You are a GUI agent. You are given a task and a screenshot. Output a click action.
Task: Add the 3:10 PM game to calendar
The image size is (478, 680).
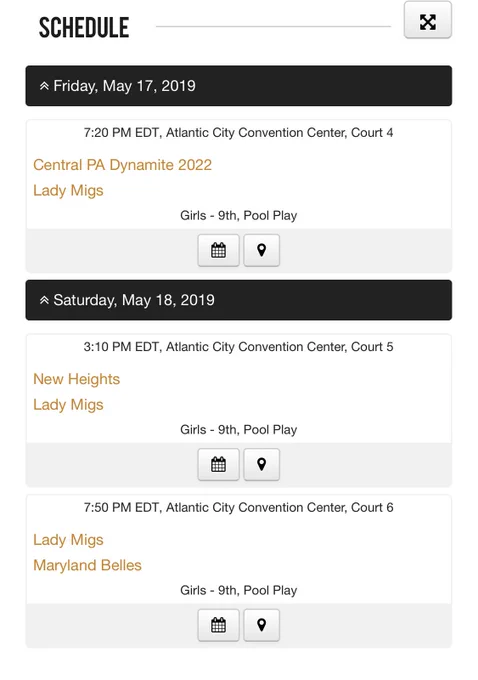[x=218, y=464]
